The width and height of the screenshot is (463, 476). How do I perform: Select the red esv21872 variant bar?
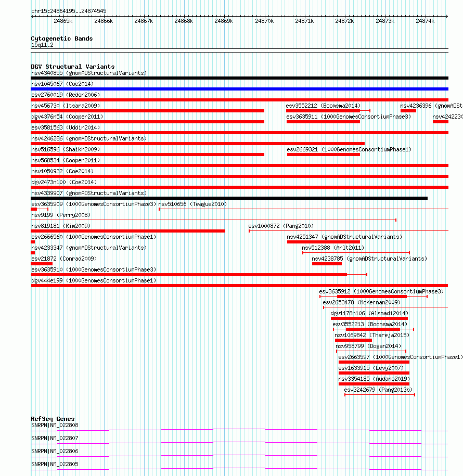pyautogui.click(x=42, y=264)
